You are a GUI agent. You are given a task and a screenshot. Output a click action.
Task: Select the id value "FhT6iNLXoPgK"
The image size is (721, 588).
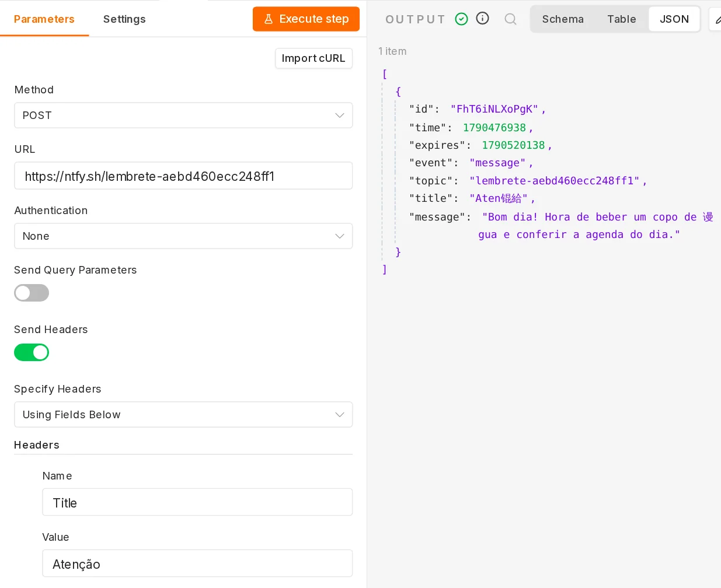(494, 109)
